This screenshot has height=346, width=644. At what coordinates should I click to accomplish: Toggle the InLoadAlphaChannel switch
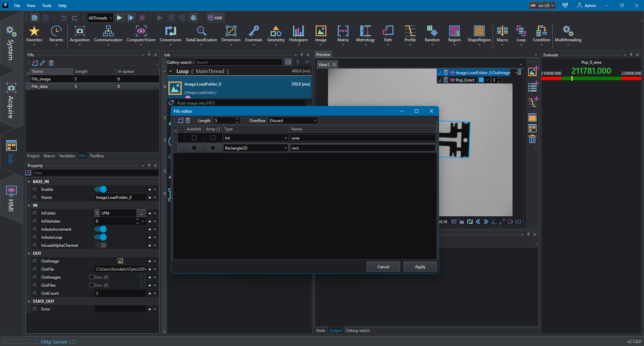coord(101,245)
